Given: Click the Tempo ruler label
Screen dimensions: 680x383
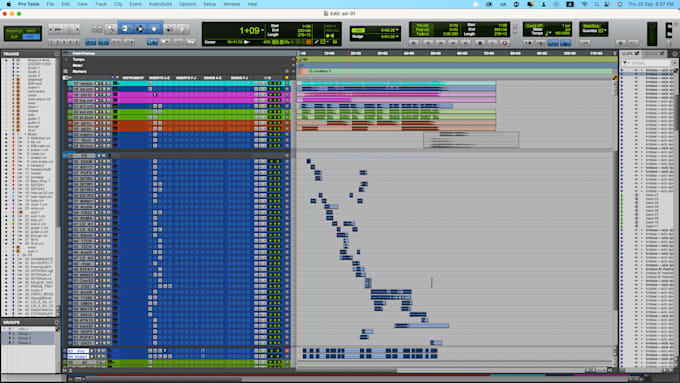Looking at the screenshot, I should coord(78,59).
